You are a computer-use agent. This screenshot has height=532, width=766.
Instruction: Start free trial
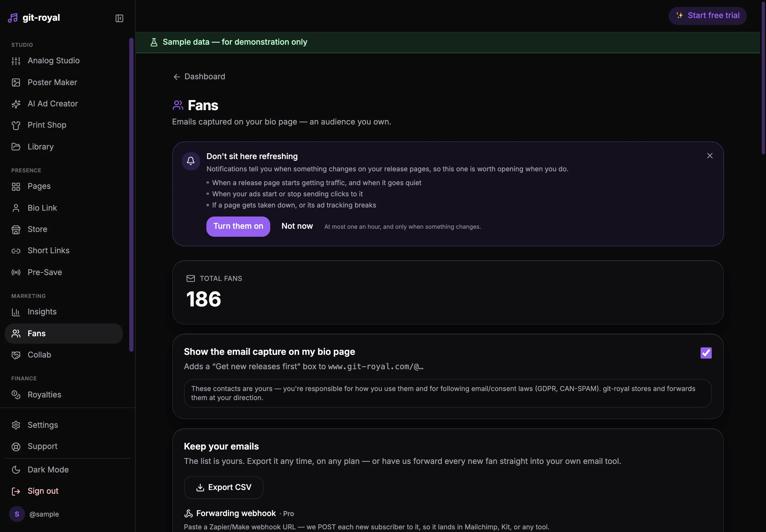click(707, 16)
